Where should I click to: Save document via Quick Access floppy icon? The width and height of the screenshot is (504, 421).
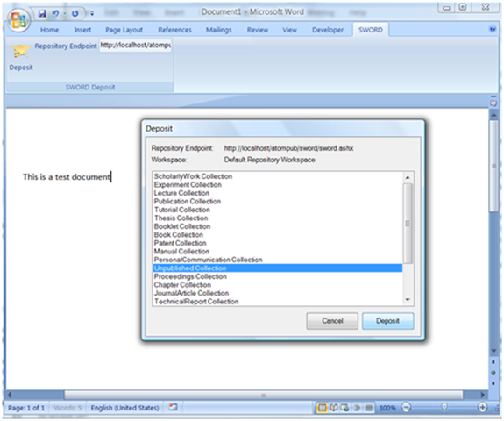coord(42,13)
